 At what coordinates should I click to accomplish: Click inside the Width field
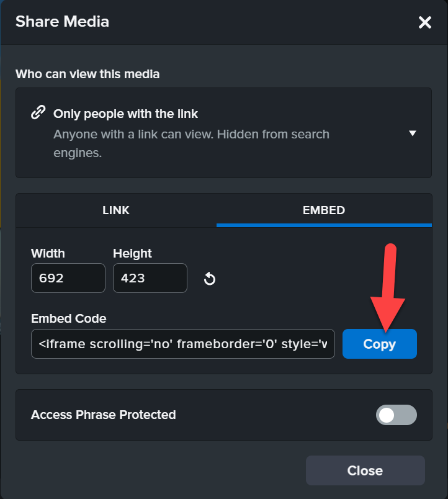pyautogui.click(x=68, y=278)
